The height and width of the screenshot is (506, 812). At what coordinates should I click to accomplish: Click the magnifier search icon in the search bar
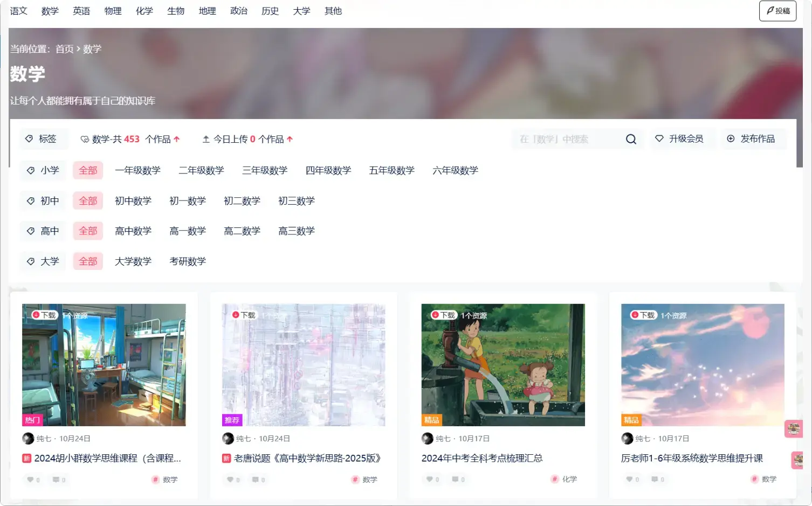click(631, 139)
